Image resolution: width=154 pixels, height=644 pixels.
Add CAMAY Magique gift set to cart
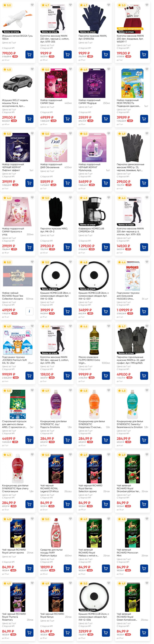(106, 119)
